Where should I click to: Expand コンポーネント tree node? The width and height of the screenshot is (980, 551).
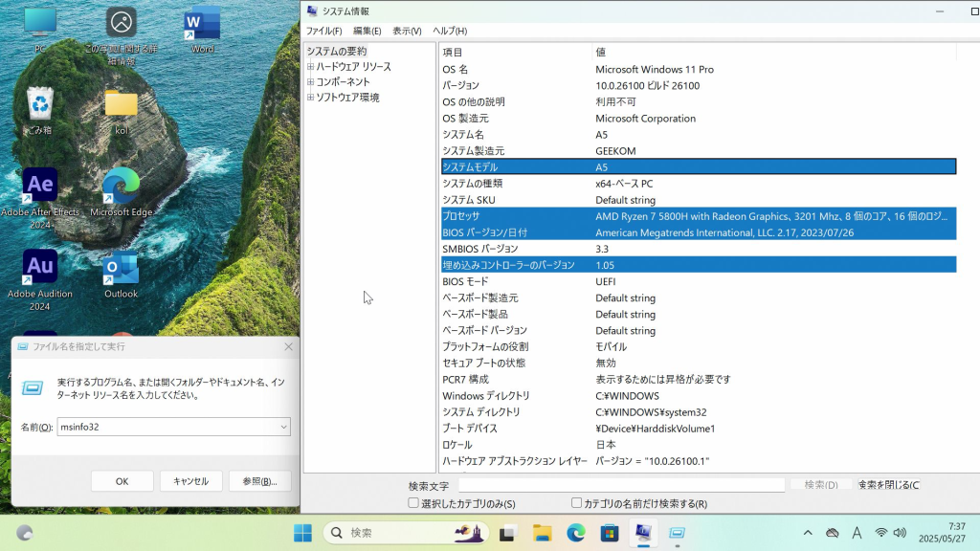click(x=310, y=82)
